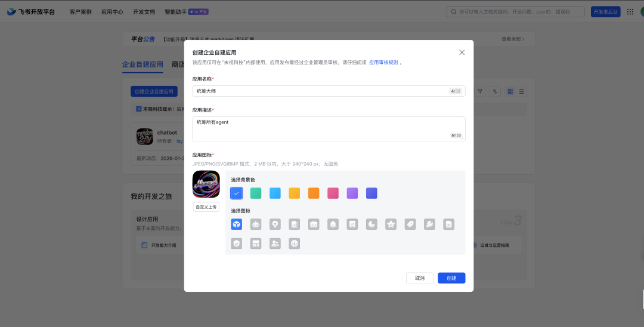Click the 取消 button
This screenshot has width=644, height=327.
420,278
